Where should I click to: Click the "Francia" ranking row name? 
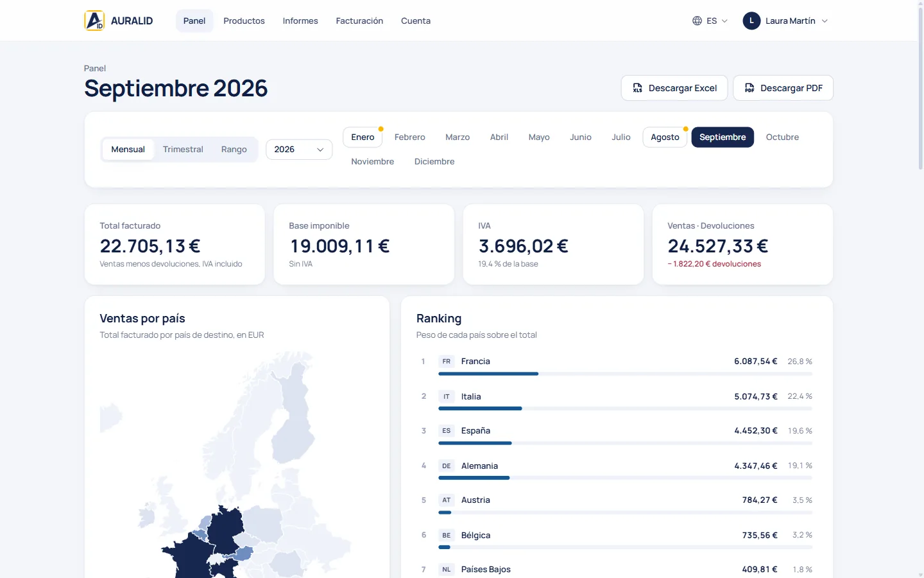click(x=475, y=362)
